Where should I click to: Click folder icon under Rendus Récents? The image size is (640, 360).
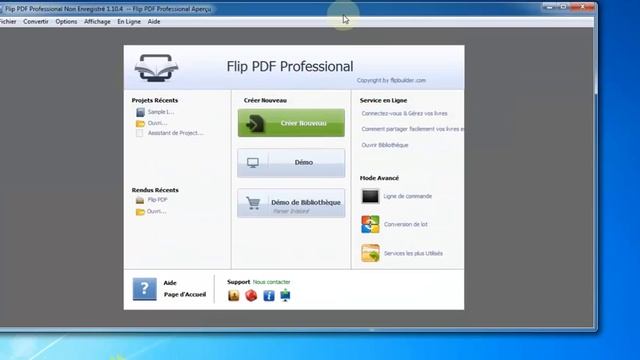tap(140, 212)
